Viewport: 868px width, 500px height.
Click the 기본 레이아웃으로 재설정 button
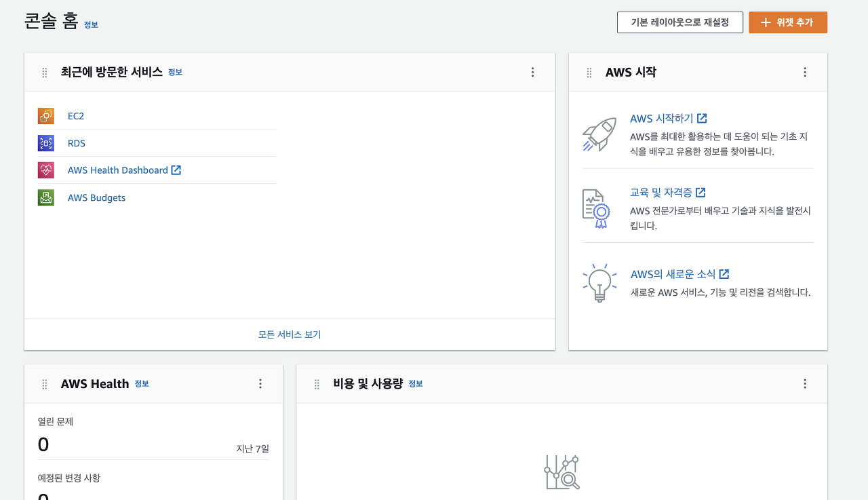680,22
